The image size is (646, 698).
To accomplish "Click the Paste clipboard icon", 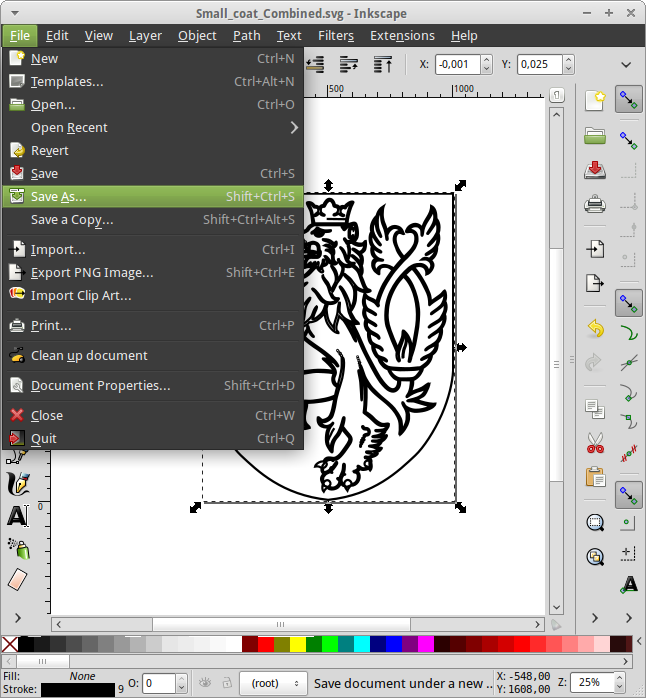I will [x=595, y=476].
